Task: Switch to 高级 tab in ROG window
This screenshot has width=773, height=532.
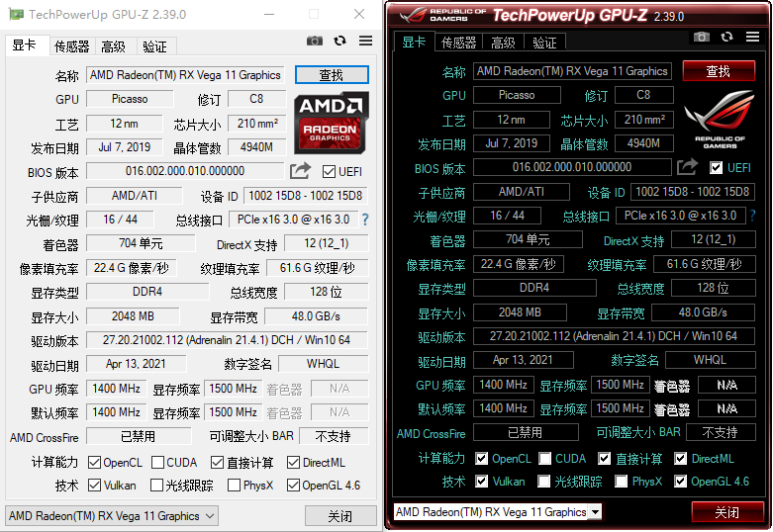Action: pos(504,43)
